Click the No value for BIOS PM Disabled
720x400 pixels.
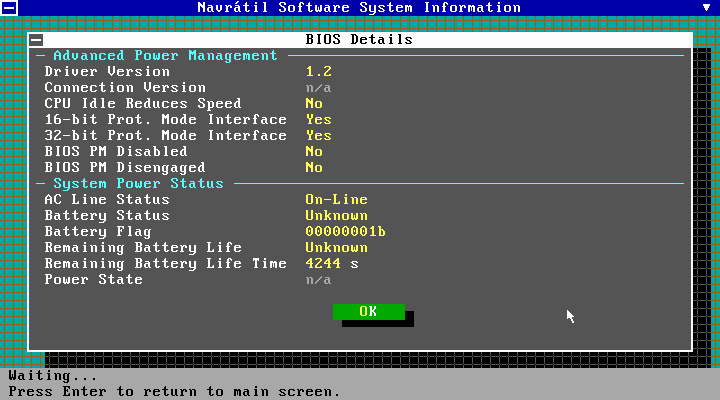click(314, 152)
